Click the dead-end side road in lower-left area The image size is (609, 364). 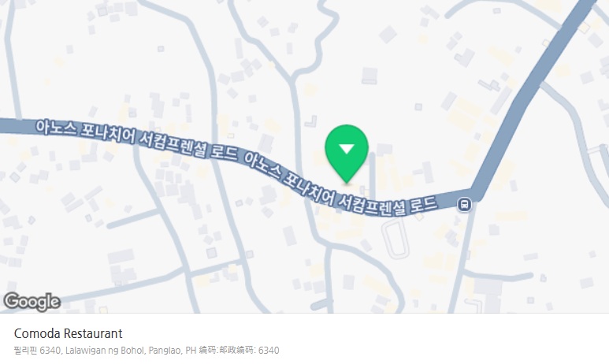tap(134, 218)
